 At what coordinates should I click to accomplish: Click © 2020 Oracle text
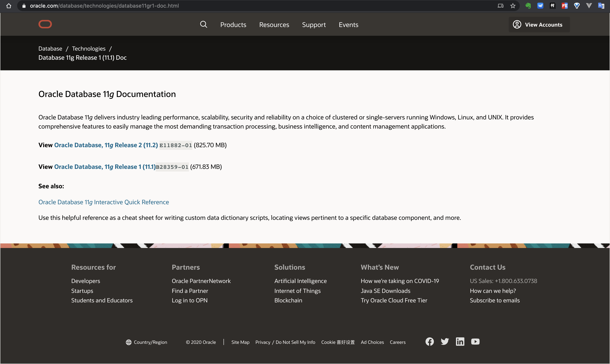pos(201,342)
